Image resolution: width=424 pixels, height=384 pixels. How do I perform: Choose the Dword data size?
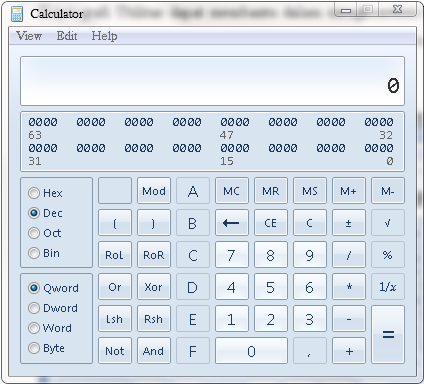pos(53,308)
